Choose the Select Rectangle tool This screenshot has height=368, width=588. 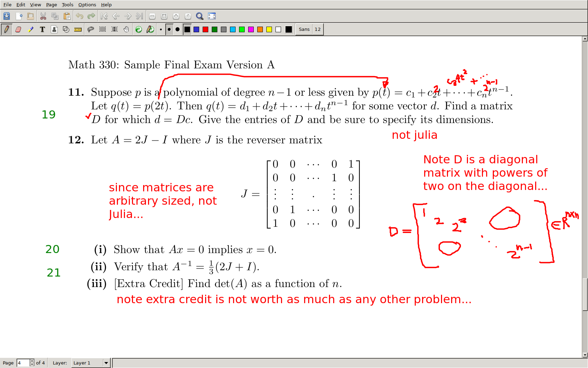click(x=103, y=29)
